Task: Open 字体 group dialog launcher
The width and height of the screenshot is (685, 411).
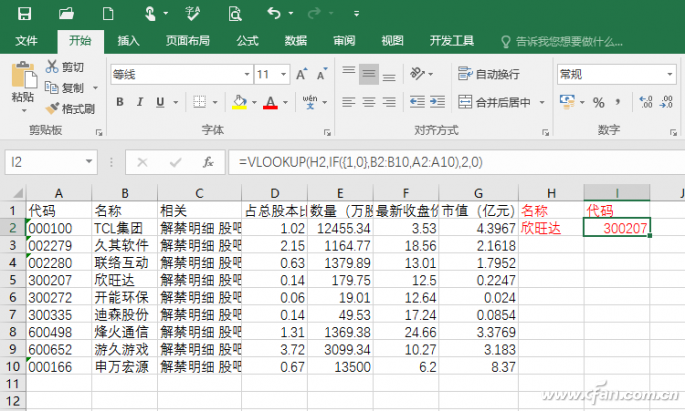Action: pyautogui.click(x=327, y=132)
